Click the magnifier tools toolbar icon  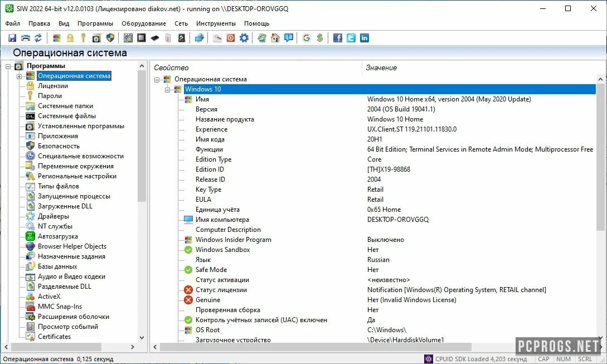217,38
